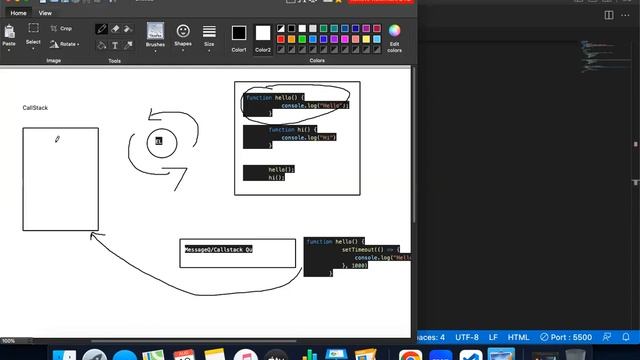Click Paint canvas vertical scrollbar
The image size is (640, 360).
pos(414,145)
